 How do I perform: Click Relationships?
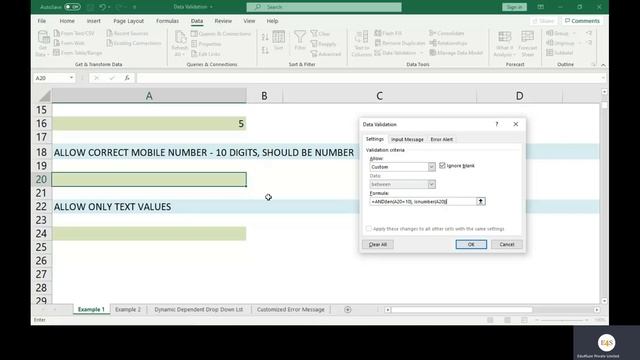click(448, 43)
